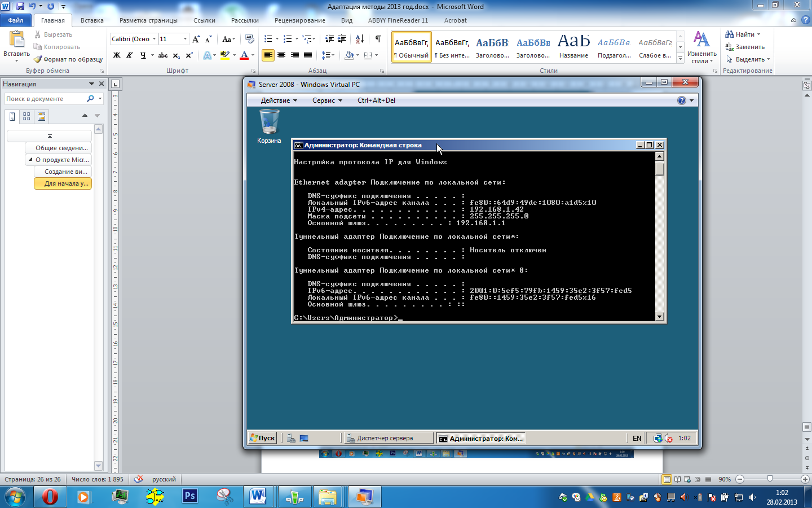The image size is (812, 508).
Task: Open the font color dropdown arrow
Action: point(253,55)
